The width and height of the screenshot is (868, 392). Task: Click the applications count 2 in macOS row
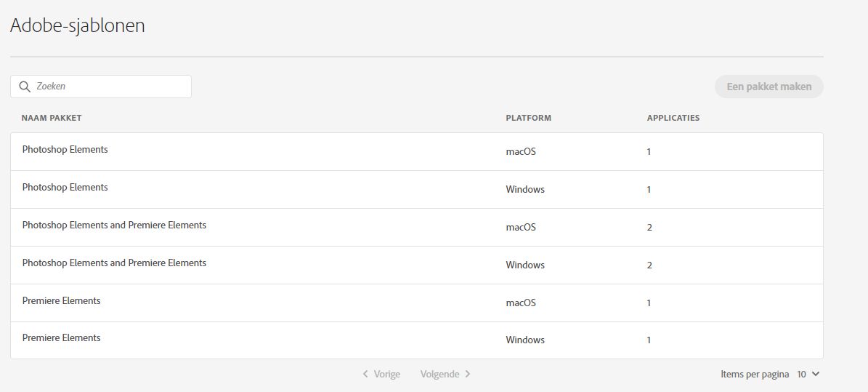click(x=649, y=227)
